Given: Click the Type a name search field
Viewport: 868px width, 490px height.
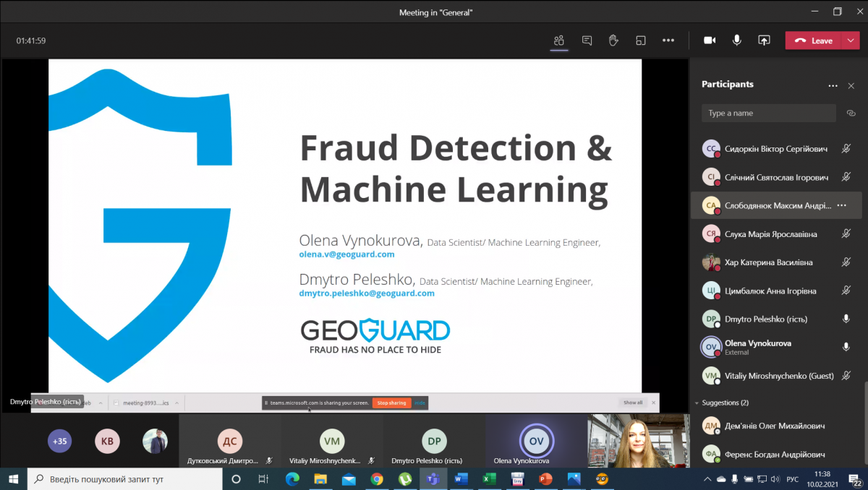Looking at the screenshot, I should [x=769, y=113].
